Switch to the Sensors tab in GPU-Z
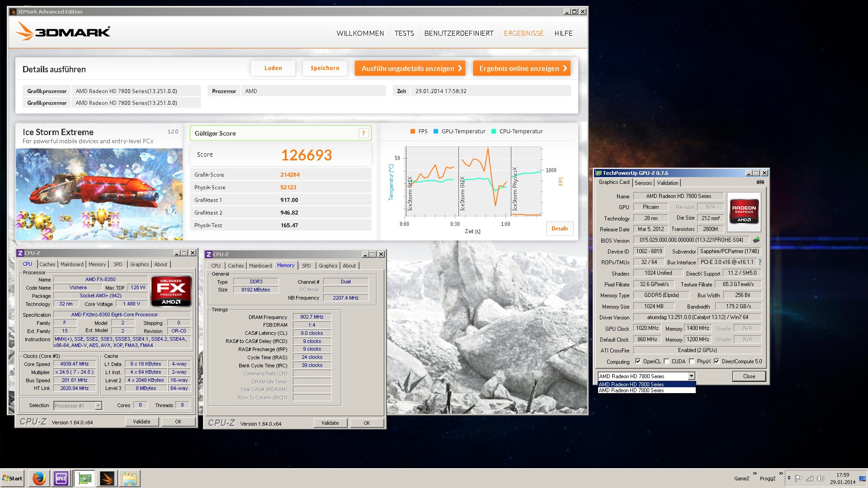 [x=643, y=183]
